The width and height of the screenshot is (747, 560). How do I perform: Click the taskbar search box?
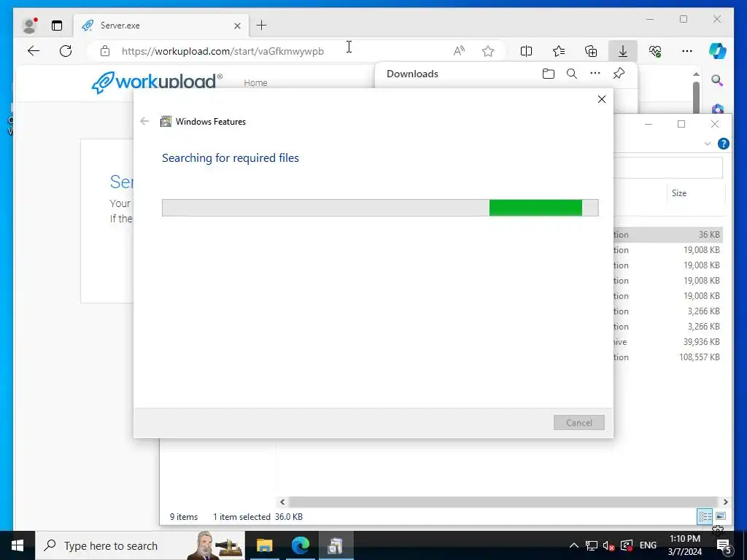coord(140,545)
